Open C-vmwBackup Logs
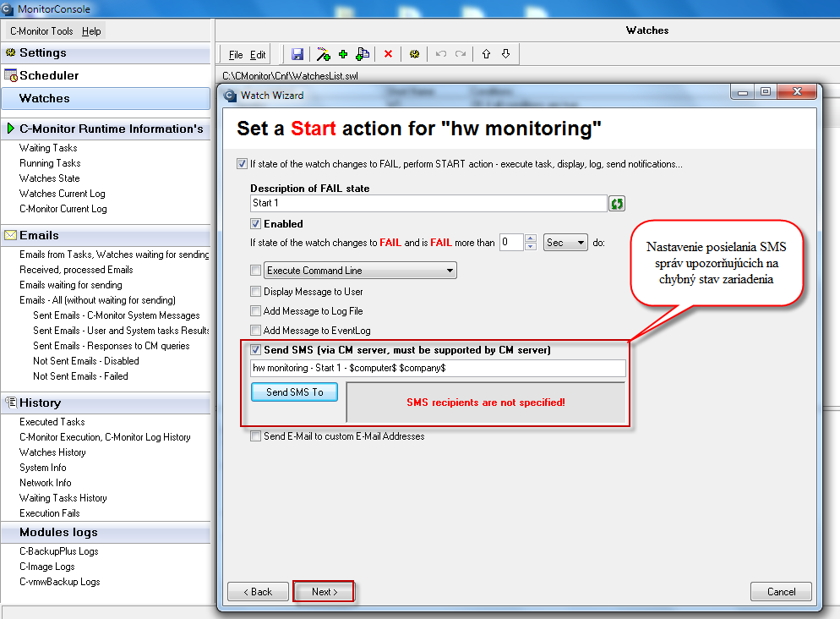Viewport: 840px width, 619px height. tap(59, 582)
